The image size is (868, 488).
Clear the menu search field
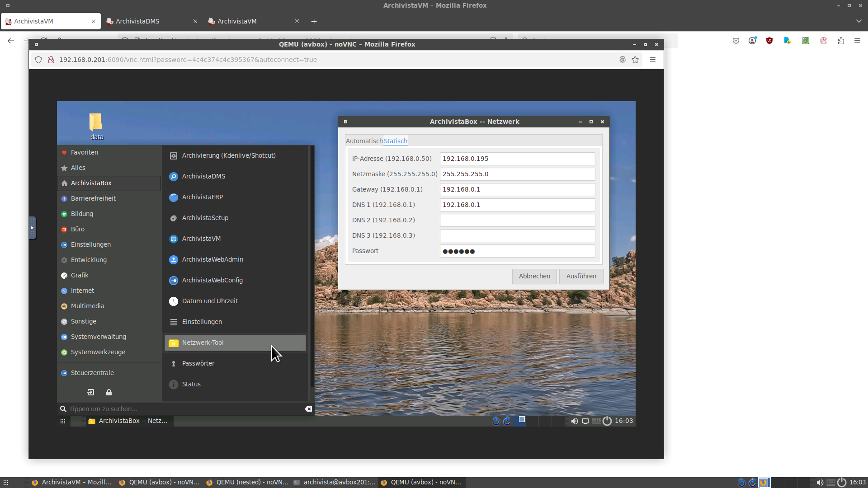(x=308, y=409)
